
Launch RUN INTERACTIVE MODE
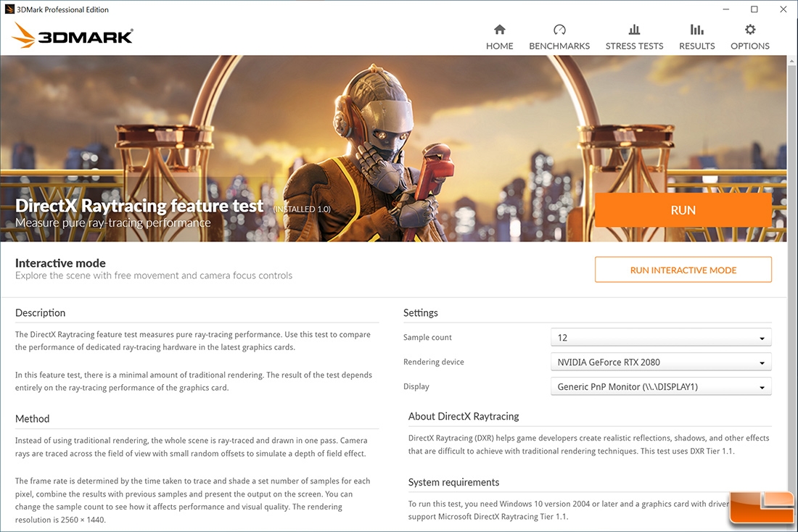683,270
